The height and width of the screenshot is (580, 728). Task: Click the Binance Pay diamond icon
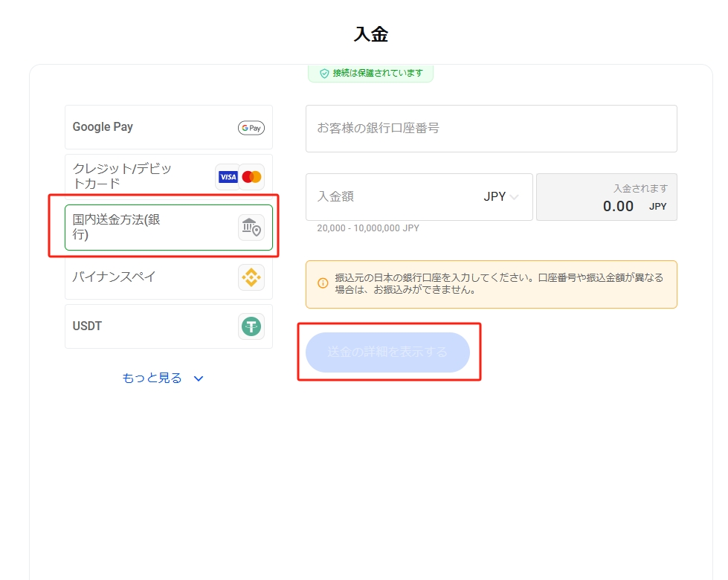251,277
